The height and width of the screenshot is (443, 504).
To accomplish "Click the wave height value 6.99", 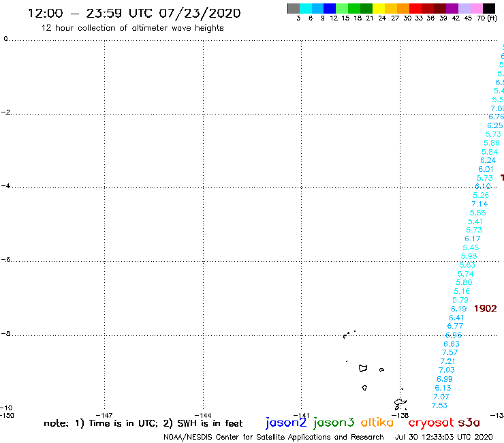I will (x=445, y=380).
